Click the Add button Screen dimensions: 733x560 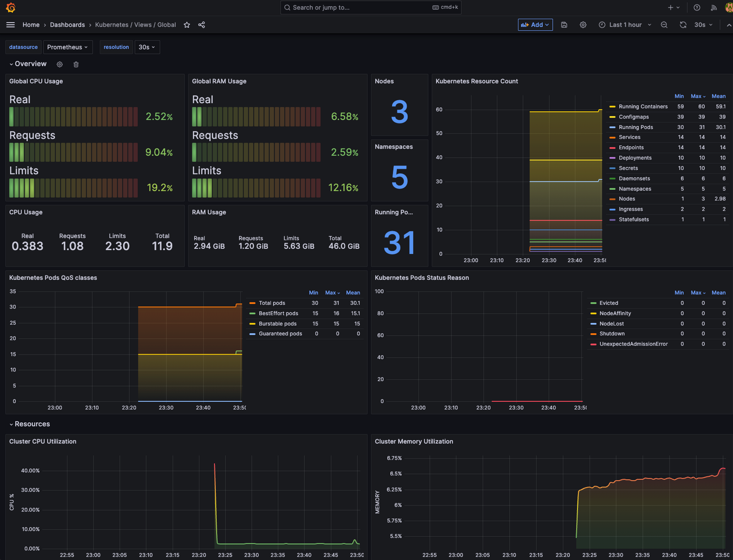pyautogui.click(x=535, y=25)
